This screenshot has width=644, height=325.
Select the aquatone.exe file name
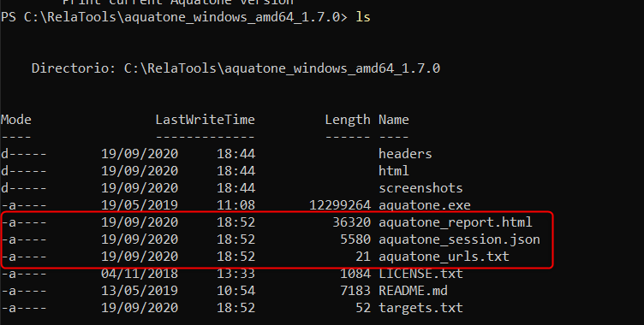point(425,205)
